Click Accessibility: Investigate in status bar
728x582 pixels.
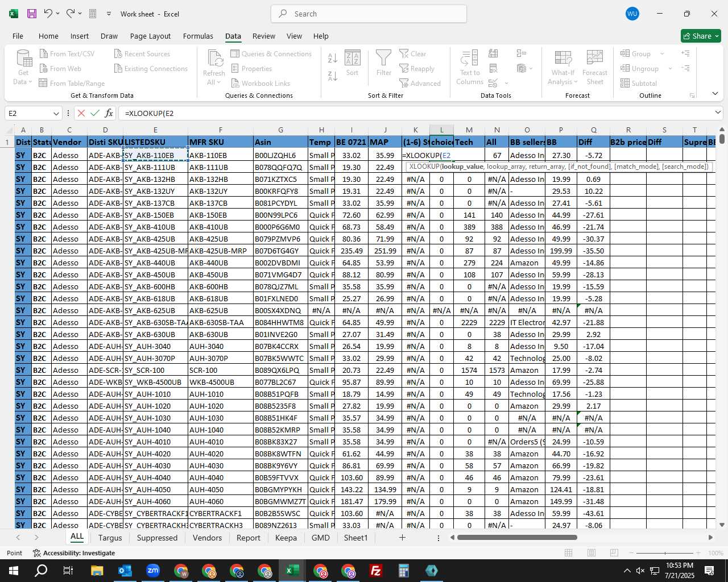coord(74,553)
